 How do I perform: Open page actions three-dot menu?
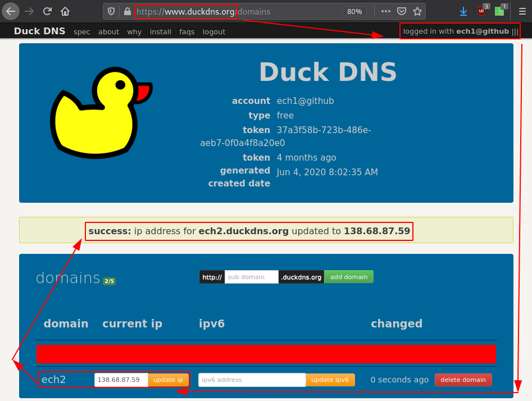point(386,12)
